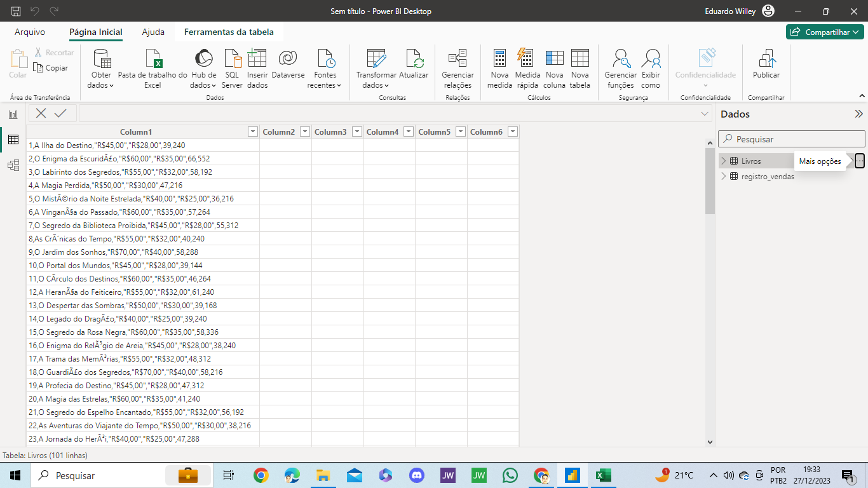Click the Column1 header

click(136, 132)
